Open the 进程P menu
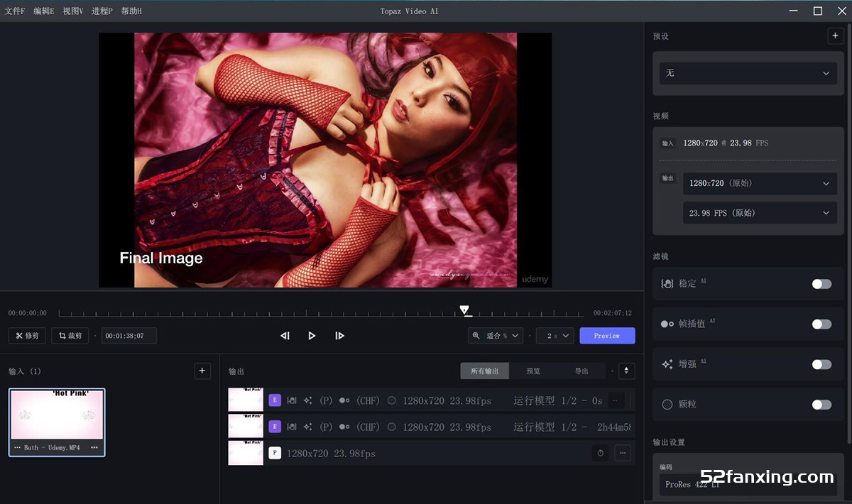 coord(102,11)
